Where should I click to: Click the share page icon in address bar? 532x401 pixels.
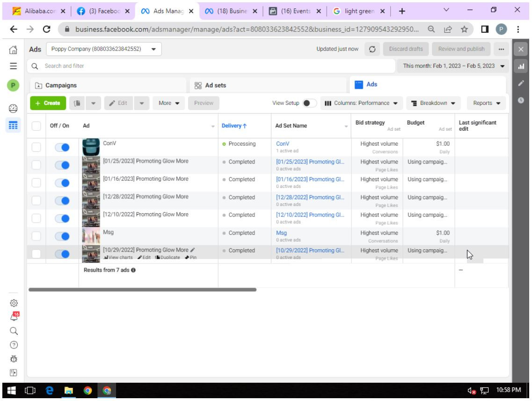[448, 29]
